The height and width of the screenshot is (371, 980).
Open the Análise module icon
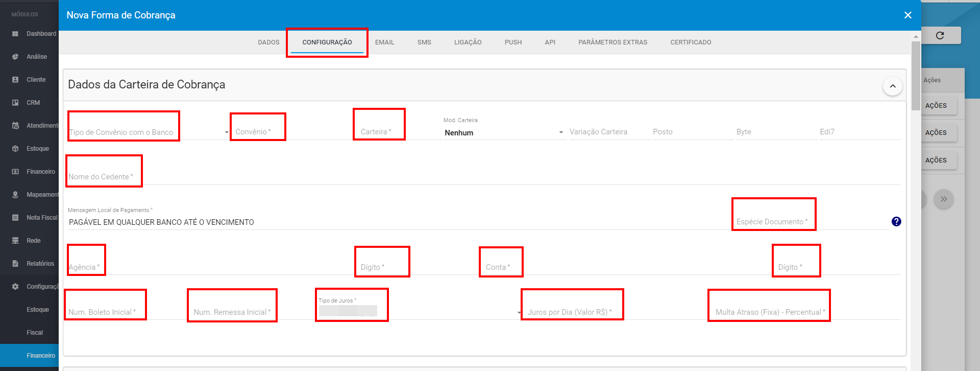point(15,57)
